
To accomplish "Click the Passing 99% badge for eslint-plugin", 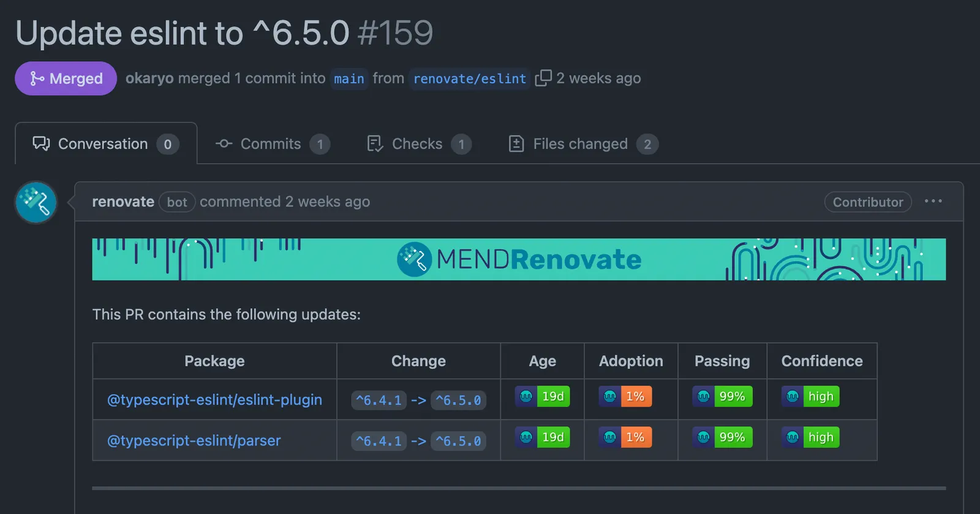I will click(722, 396).
